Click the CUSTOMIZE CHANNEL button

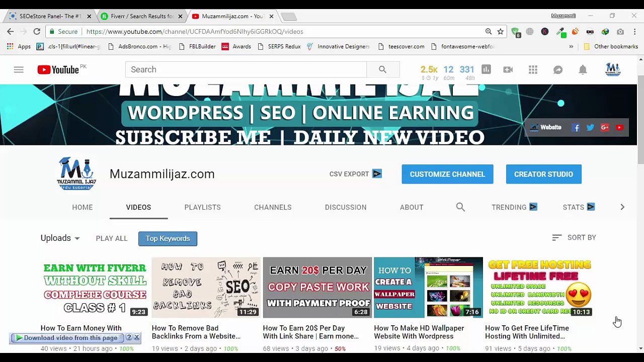click(447, 174)
